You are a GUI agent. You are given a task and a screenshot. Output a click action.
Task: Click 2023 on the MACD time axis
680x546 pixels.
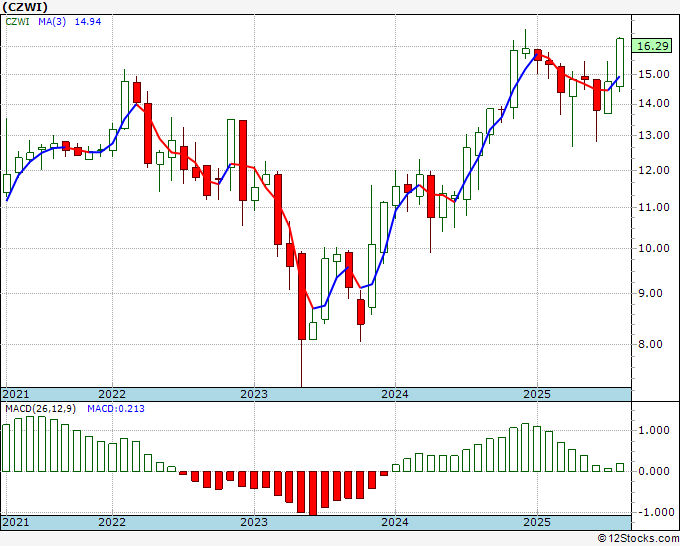tap(254, 522)
